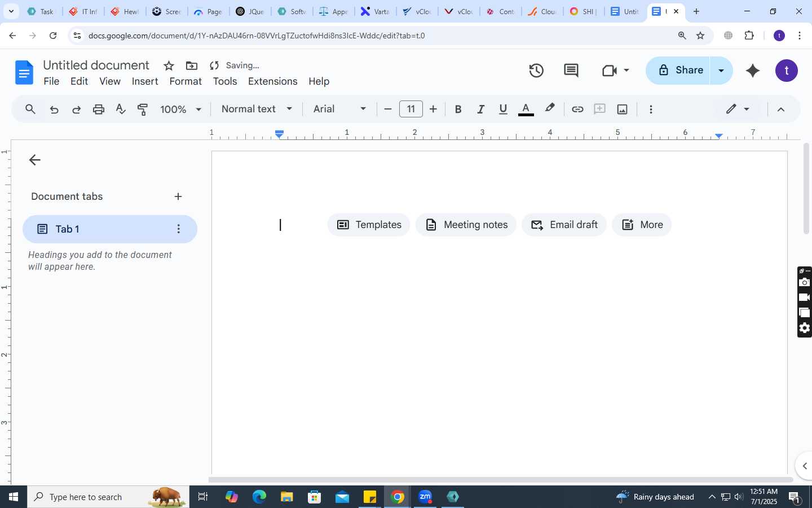Open the Google Docs home icon
Image resolution: width=812 pixels, height=508 pixels.
click(x=24, y=73)
